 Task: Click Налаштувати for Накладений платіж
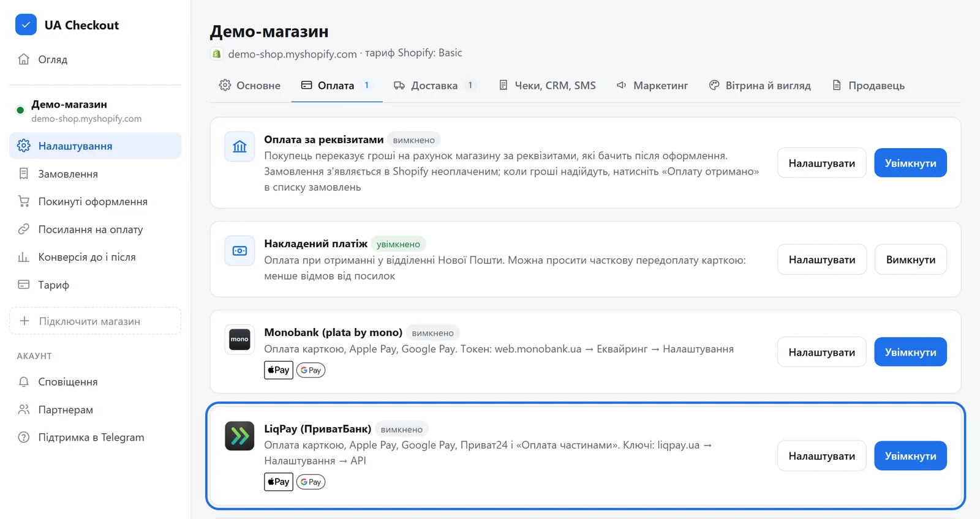pos(821,259)
